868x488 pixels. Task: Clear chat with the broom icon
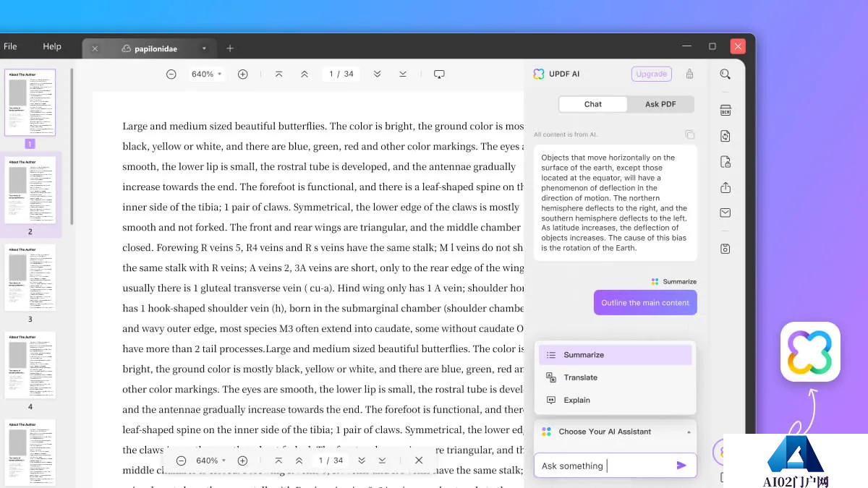tap(689, 74)
